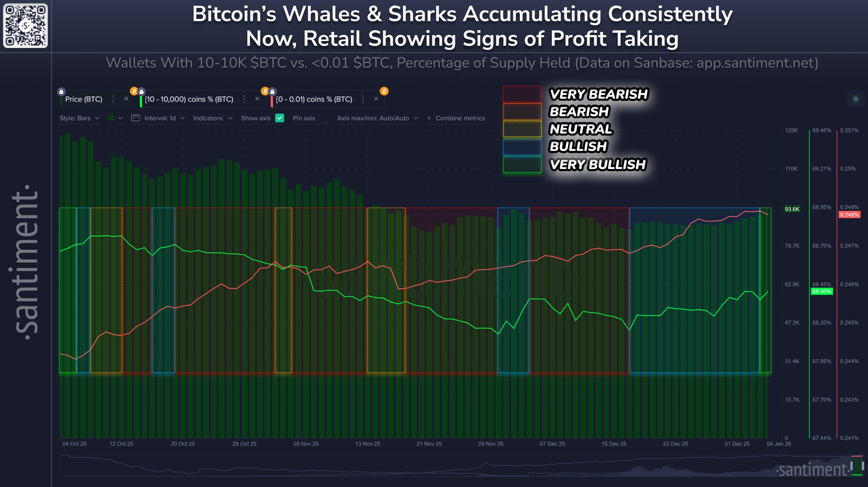The height and width of the screenshot is (487, 868).
Task: Remove the [0 - 0.01) coins metric with its close button
Action: point(376,99)
